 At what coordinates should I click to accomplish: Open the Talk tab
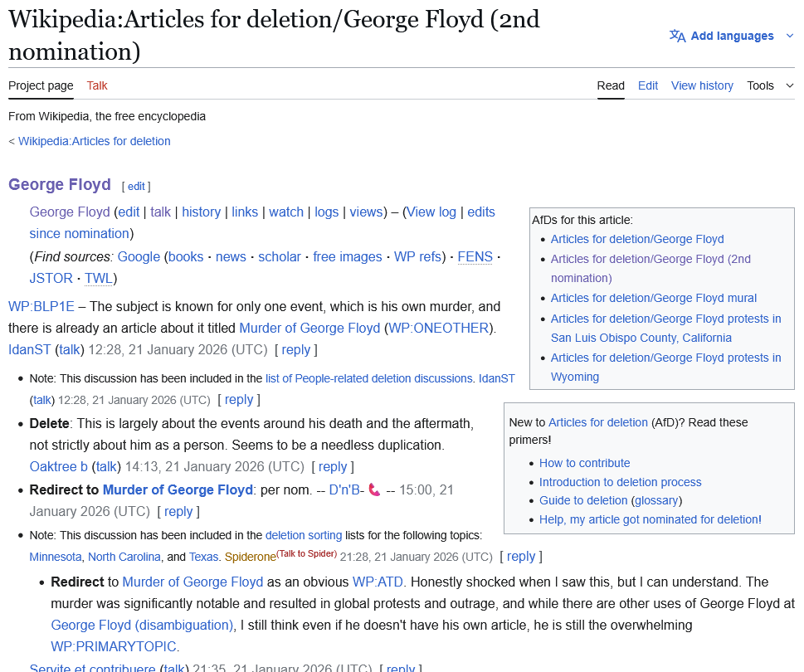[x=97, y=85]
